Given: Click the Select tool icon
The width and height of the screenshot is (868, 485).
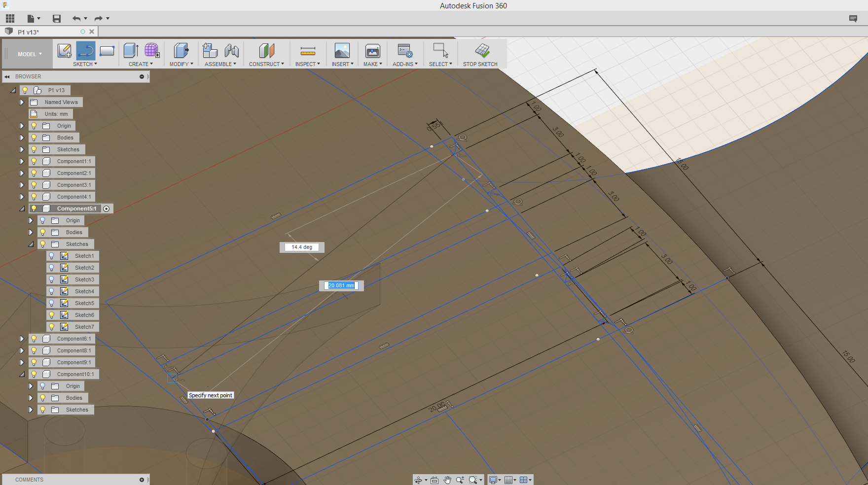Looking at the screenshot, I should click(x=440, y=50).
